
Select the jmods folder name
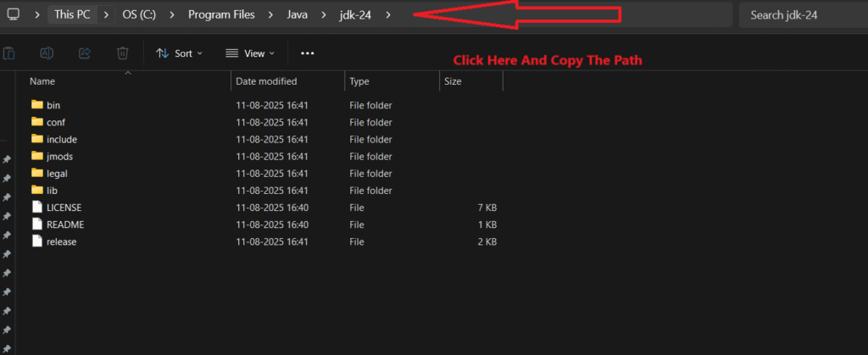60,157
